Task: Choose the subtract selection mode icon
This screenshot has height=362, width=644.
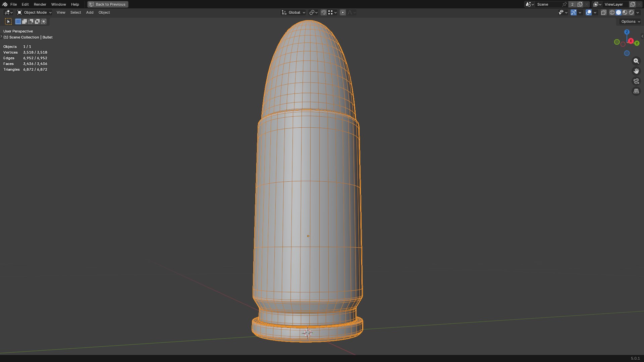Action: click(x=31, y=21)
